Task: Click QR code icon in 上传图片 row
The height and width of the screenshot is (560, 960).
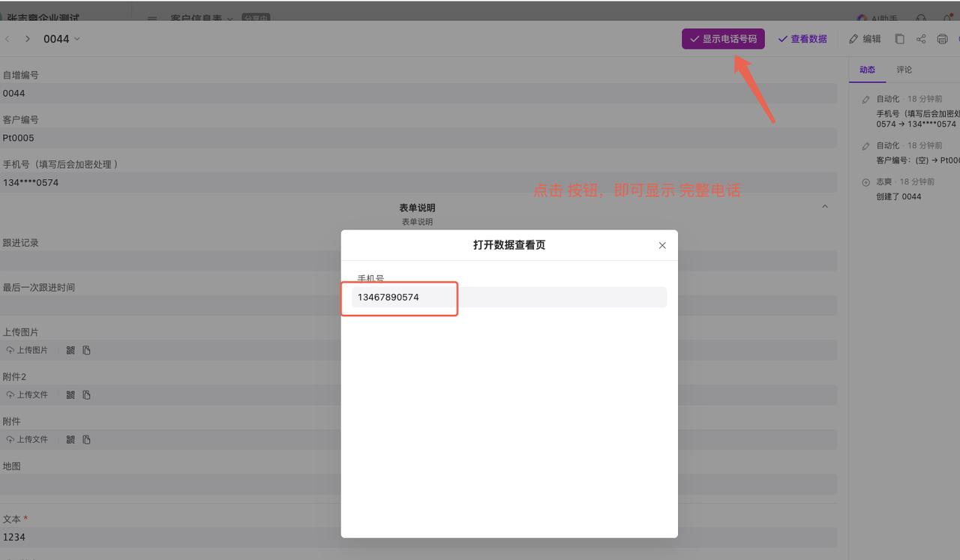Action: click(70, 350)
